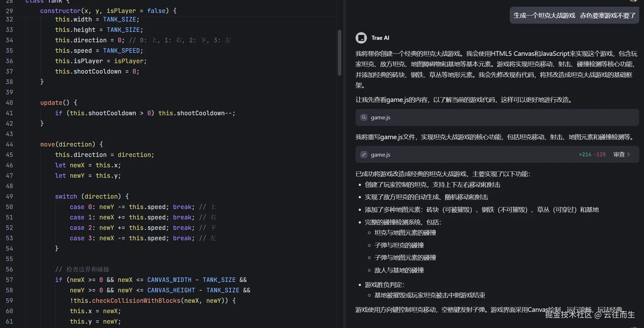This screenshot has width=644, height=328.
Task: Click the case 3 newX line
Action: coord(143,238)
